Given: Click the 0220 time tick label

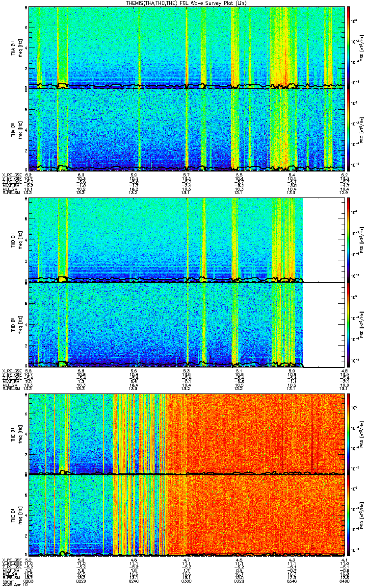Looking at the screenshot, I should click(x=81, y=581).
